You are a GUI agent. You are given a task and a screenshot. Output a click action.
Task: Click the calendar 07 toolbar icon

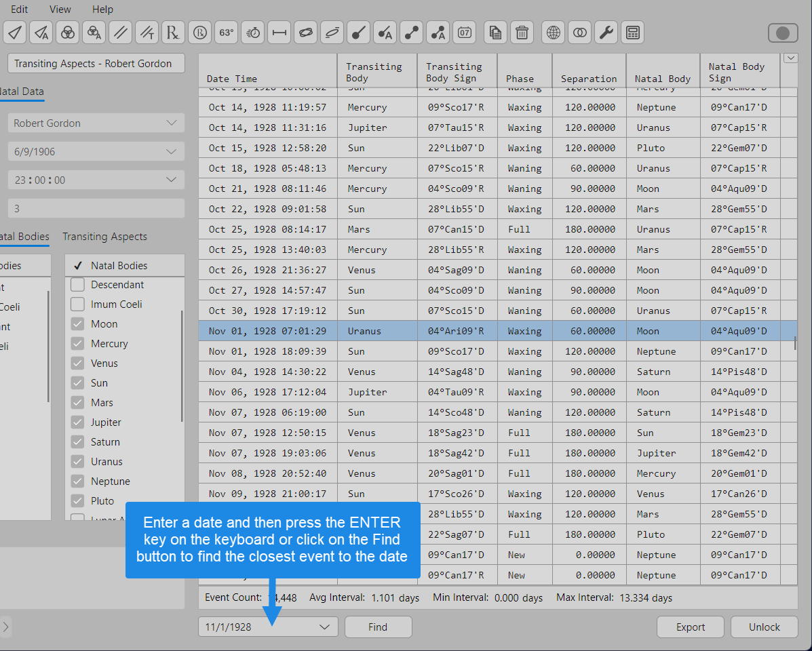tap(465, 32)
